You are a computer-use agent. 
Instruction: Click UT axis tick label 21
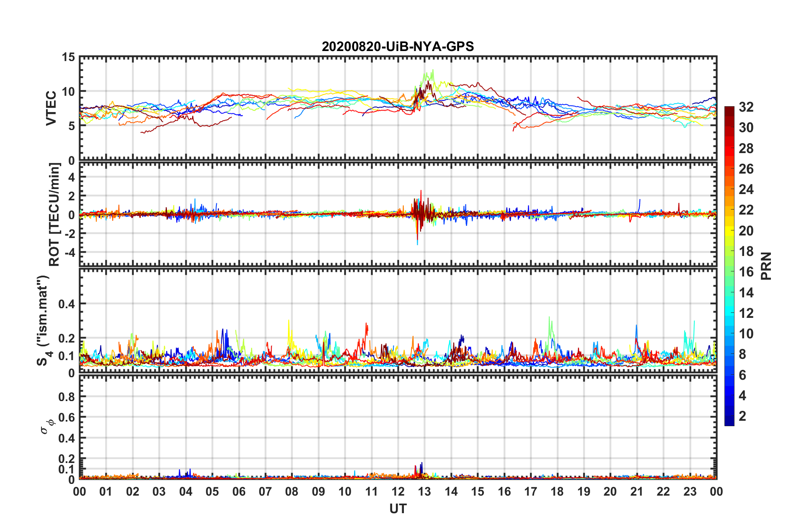coord(637,491)
